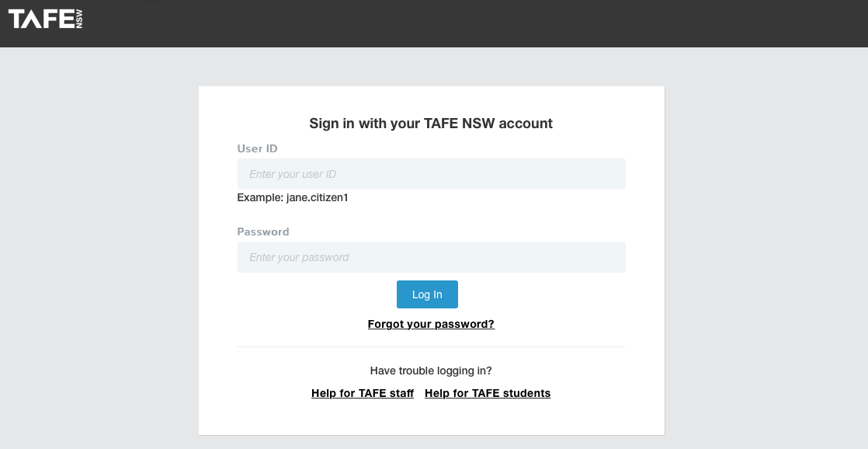Open the Forgot your password link

pyautogui.click(x=431, y=324)
